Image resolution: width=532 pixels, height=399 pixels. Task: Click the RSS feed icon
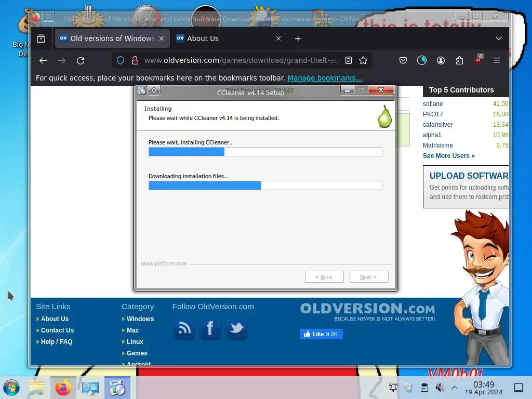pos(184,328)
